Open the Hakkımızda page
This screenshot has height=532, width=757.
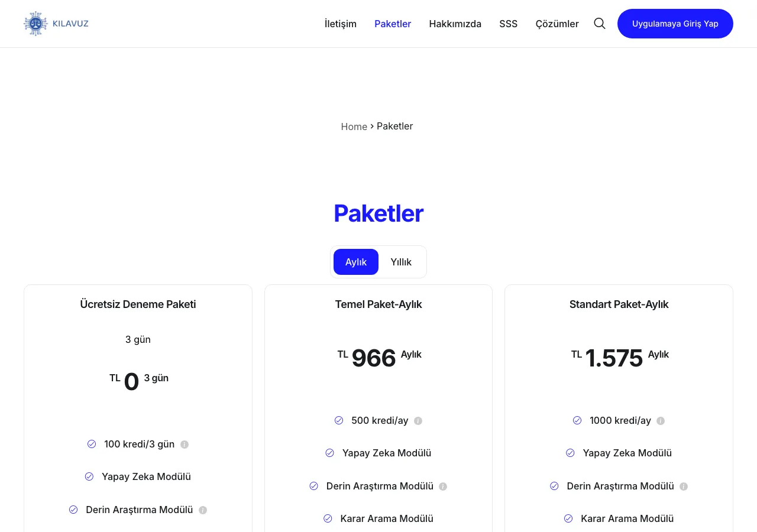coord(455,24)
